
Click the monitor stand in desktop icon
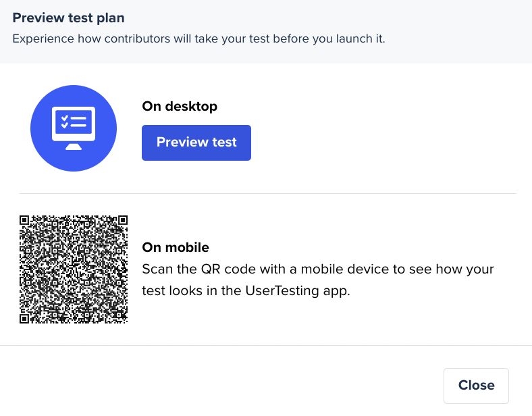[x=74, y=147]
